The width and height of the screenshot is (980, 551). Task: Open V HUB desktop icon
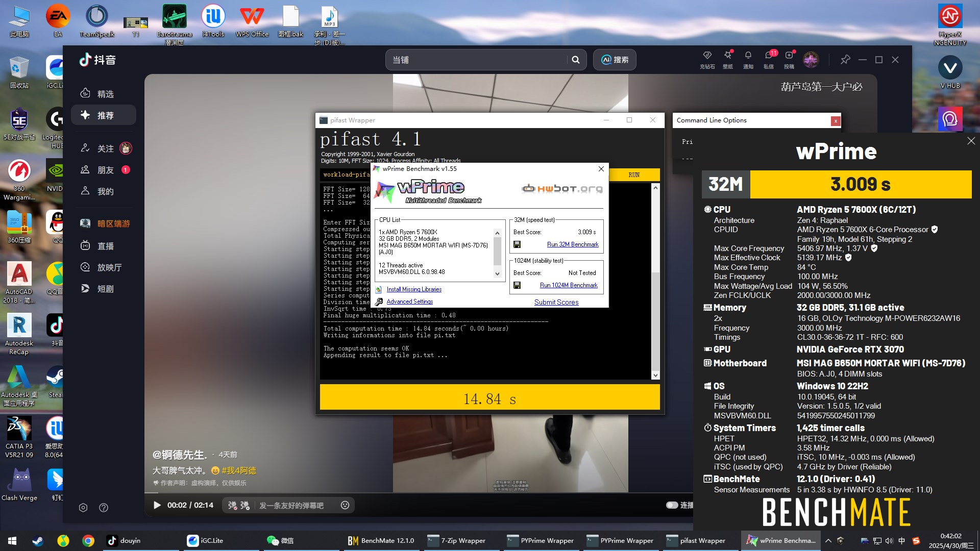[950, 72]
